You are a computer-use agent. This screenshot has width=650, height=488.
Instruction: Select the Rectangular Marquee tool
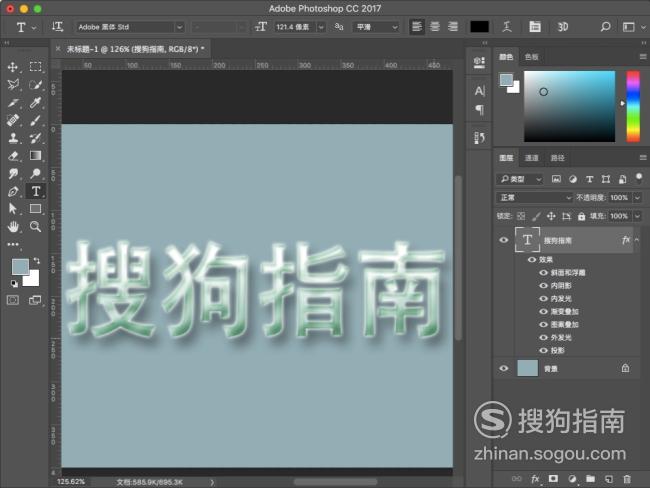pos(36,67)
